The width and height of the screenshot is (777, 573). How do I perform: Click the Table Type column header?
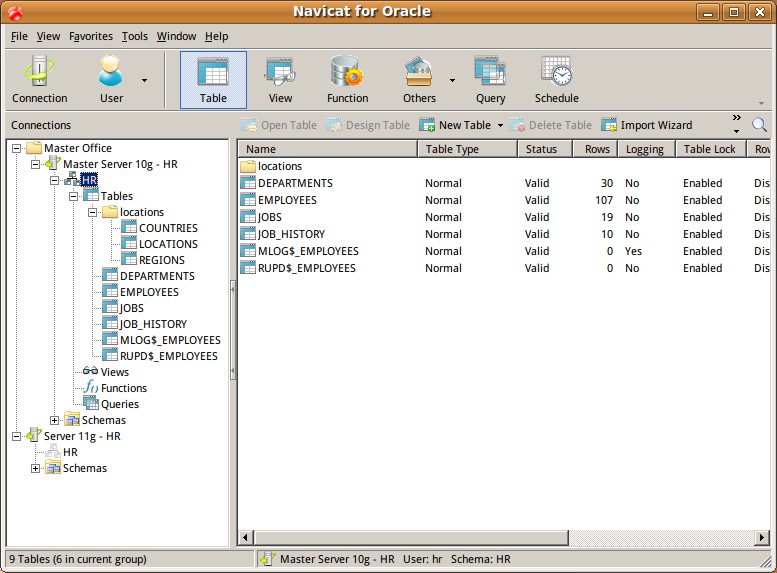pyautogui.click(x=467, y=149)
